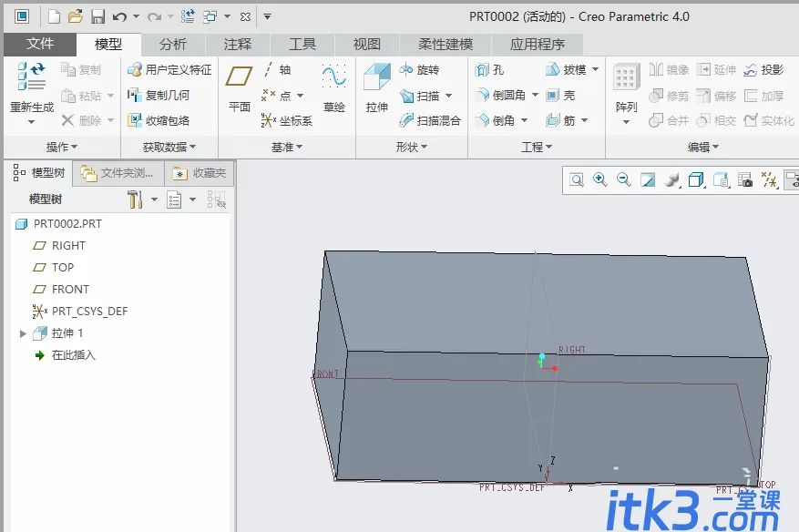This screenshot has height=532, width=799.
Task: Open the windows switcher icon in toolbar
Action: pos(210,16)
